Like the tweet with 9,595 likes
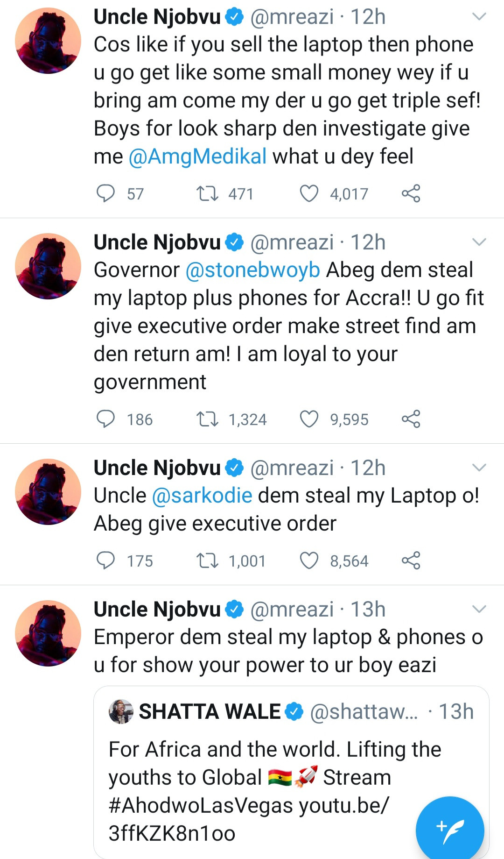504x859 pixels. pyautogui.click(x=309, y=419)
